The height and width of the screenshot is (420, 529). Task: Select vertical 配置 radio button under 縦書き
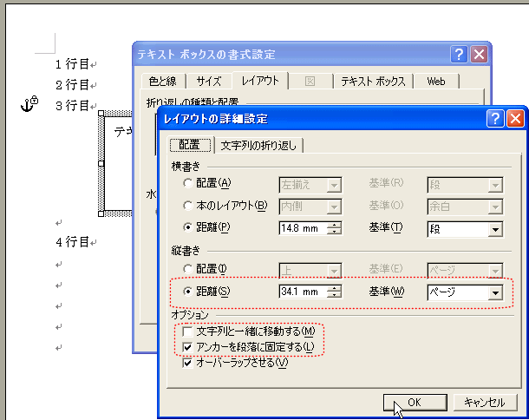[x=188, y=269]
